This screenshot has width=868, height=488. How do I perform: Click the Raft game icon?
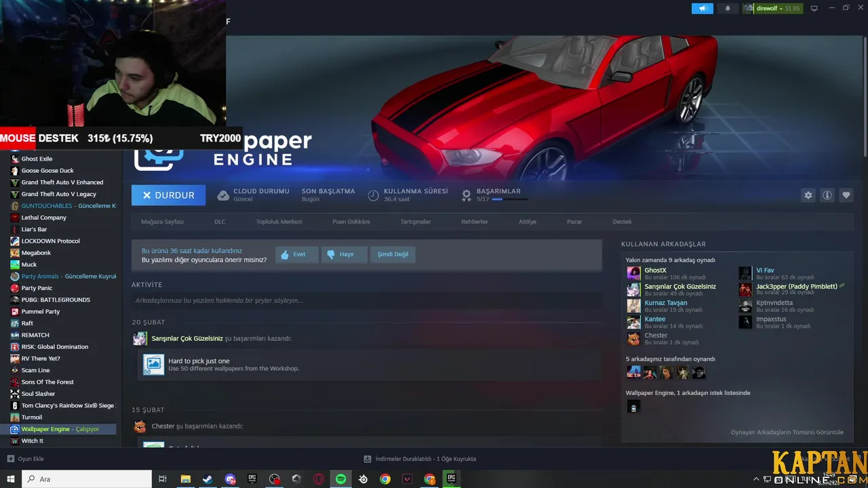[15, 323]
